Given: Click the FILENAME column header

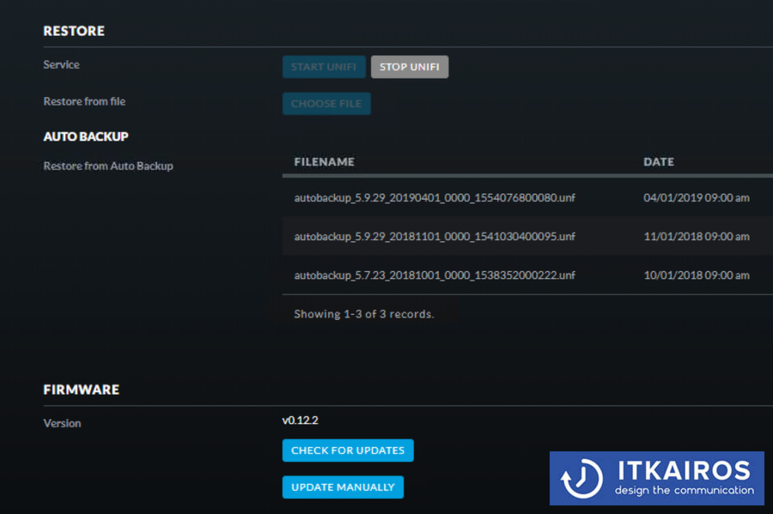Looking at the screenshot, I should coord(324,162).
